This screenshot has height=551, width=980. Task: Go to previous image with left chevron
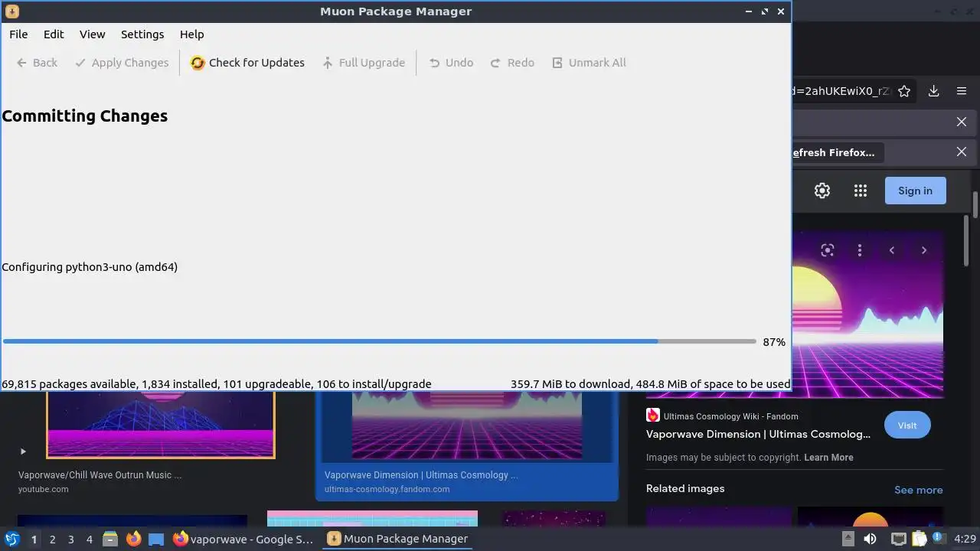point(892,250)
